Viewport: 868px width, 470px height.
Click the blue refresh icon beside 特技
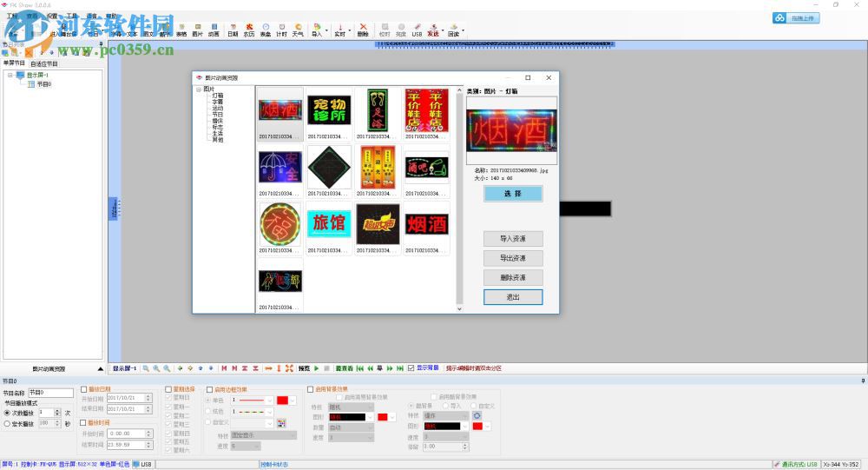pos(477,415)
